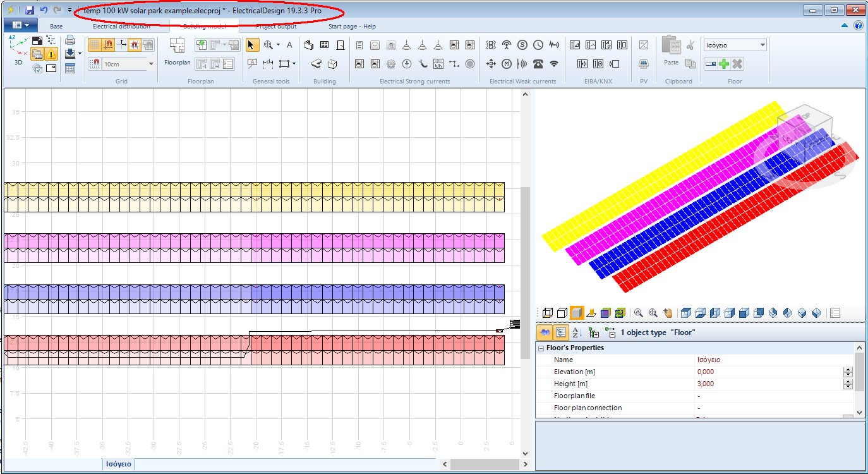Select the wireframe cube view in 3D toolbar
Image resolution: width=868 pixels, height=474 pixels.
547,313
